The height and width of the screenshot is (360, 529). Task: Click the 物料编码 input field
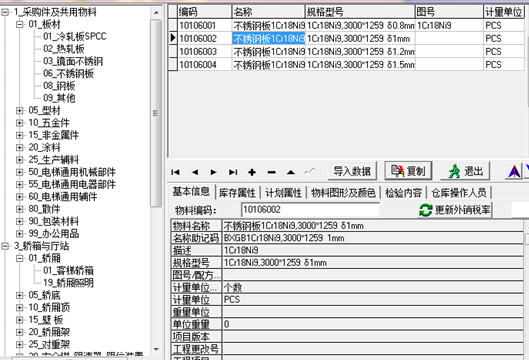(310, 210)
